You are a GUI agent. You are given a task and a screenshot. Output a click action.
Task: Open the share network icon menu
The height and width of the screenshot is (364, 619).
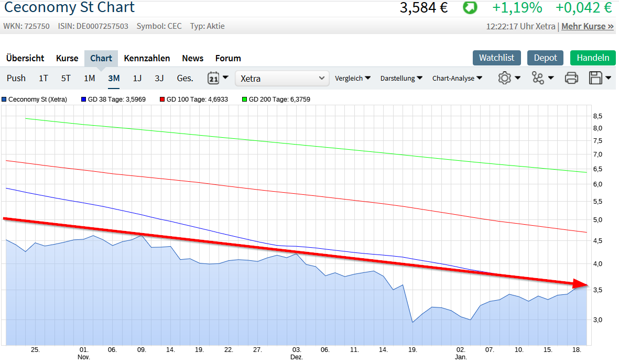[x=538, y=78]
